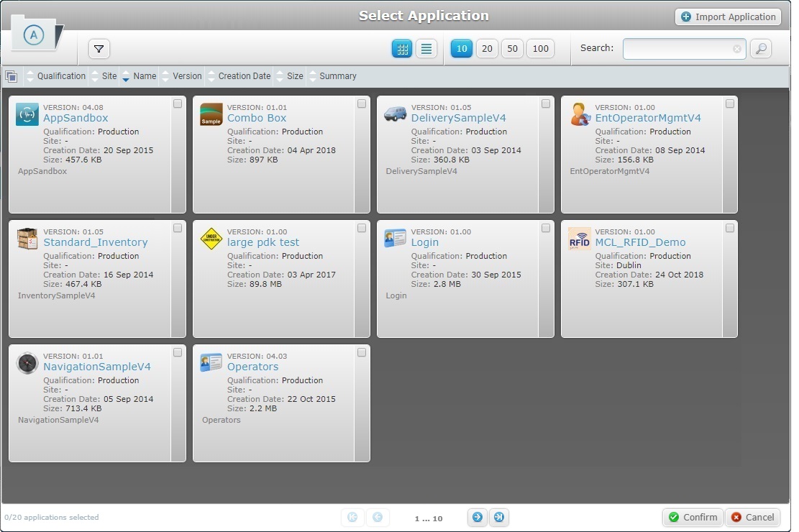This screenshot has height=532, width=799.
Task: Switch to grid view layout
Action: click(x=402, y=49)
